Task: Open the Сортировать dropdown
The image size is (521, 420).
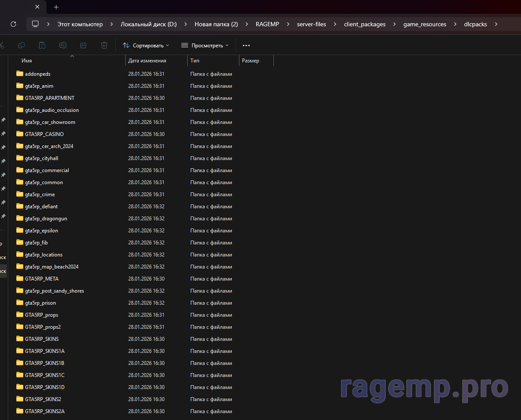Action: pos(146,45)
